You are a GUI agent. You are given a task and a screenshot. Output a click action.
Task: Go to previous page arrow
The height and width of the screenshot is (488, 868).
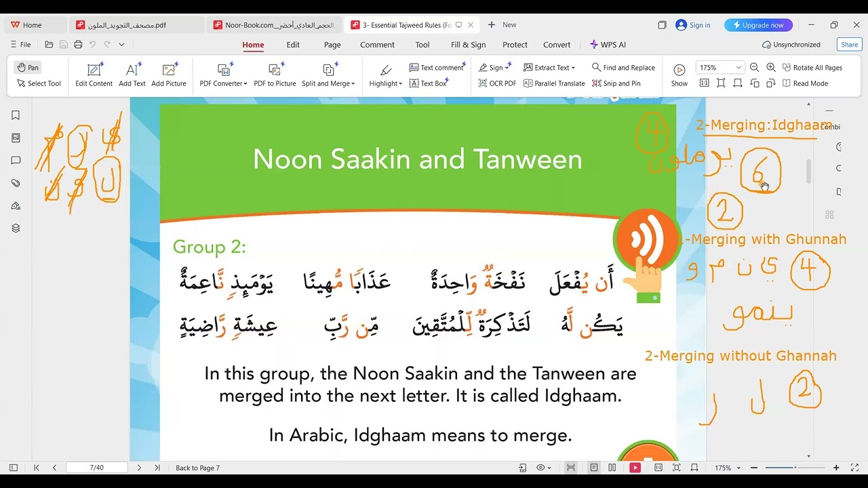point(54,468)
